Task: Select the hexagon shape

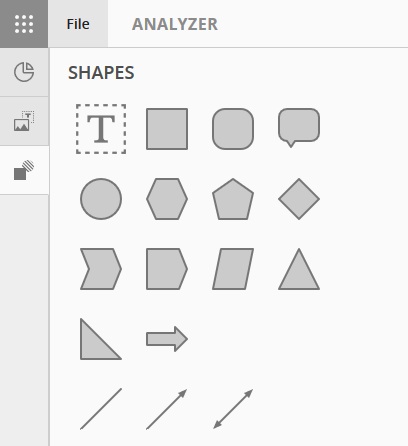Action: [167, 199]
